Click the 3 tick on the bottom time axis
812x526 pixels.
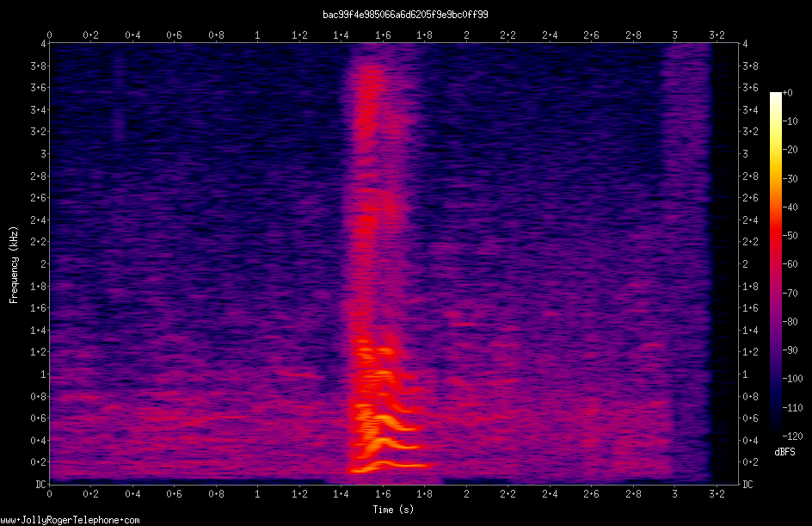(674, 494)
